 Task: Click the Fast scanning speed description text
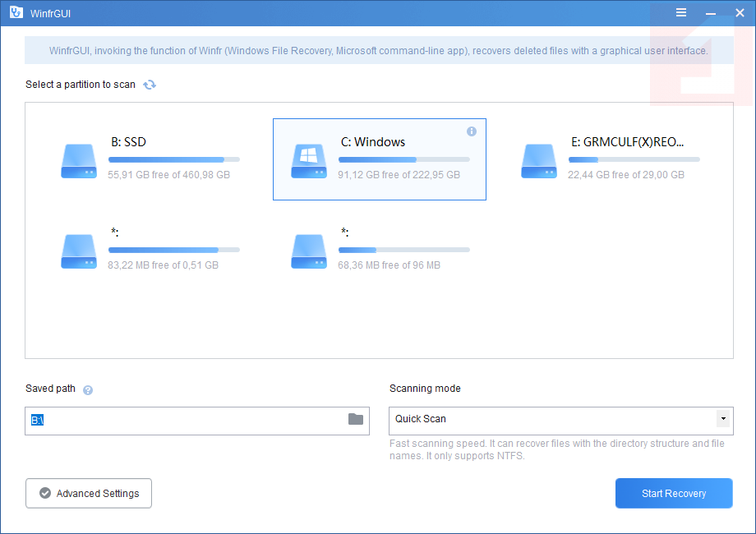[x=557, y=449]
